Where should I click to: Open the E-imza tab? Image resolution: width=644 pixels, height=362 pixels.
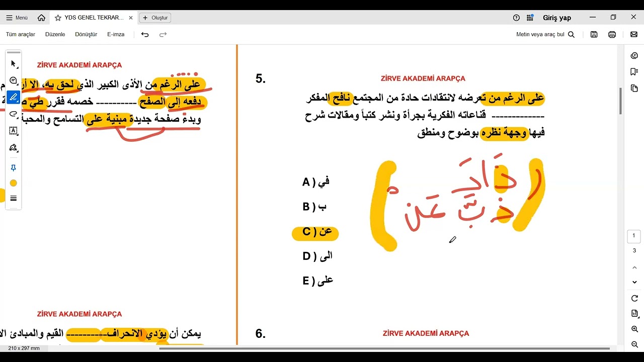point(116,35)
